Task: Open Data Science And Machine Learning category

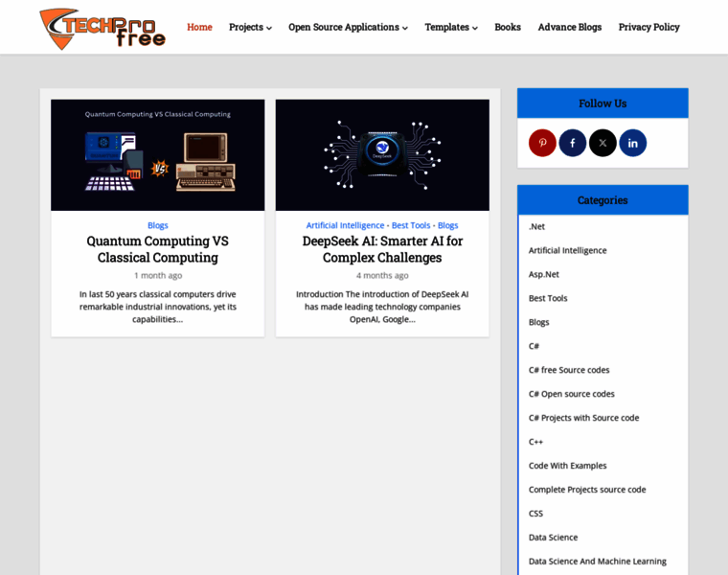Action: (598, 562)
